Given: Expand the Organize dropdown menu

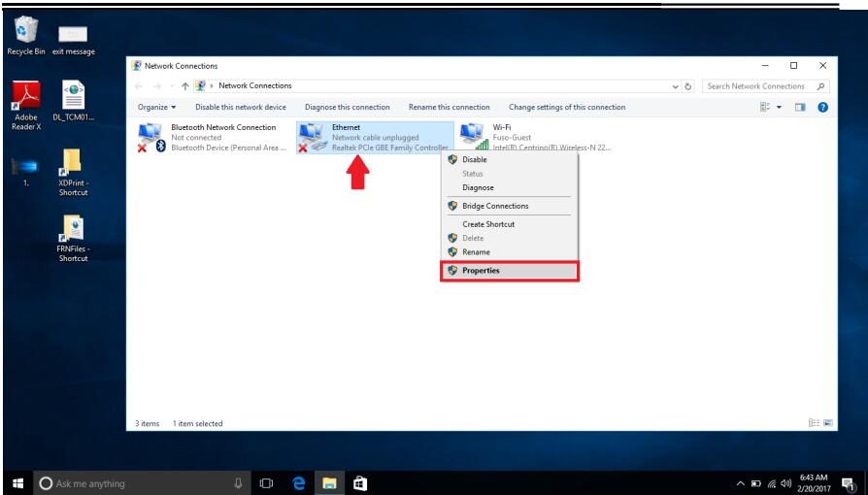Looking at the screenshot, I should (154, 107).
